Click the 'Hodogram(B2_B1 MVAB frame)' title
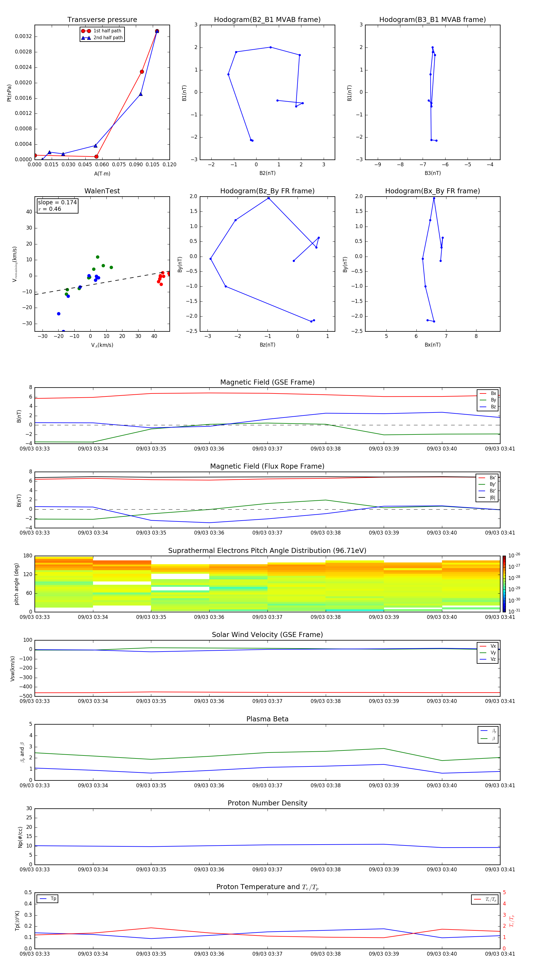 (x=267, y=20)
